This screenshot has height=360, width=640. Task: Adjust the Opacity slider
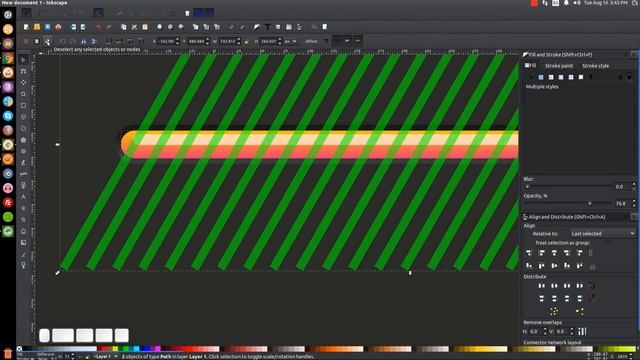coord(568,203)
